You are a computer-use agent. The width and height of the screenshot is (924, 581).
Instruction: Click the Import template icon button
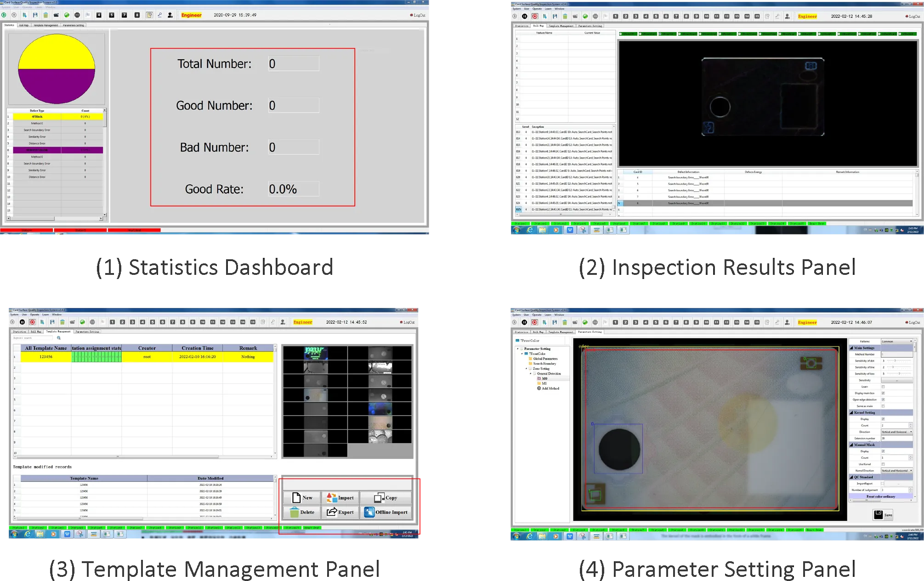coord(340,498)
